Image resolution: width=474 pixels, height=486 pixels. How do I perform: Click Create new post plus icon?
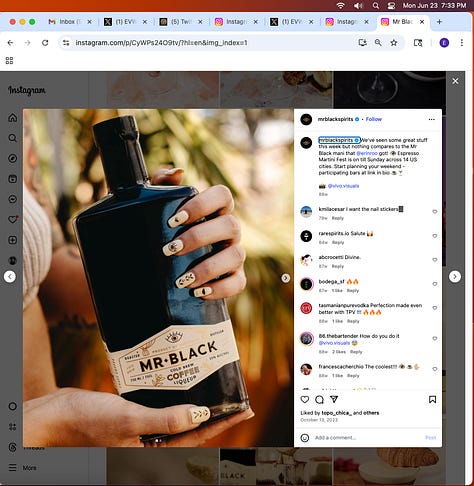(13, 240)
